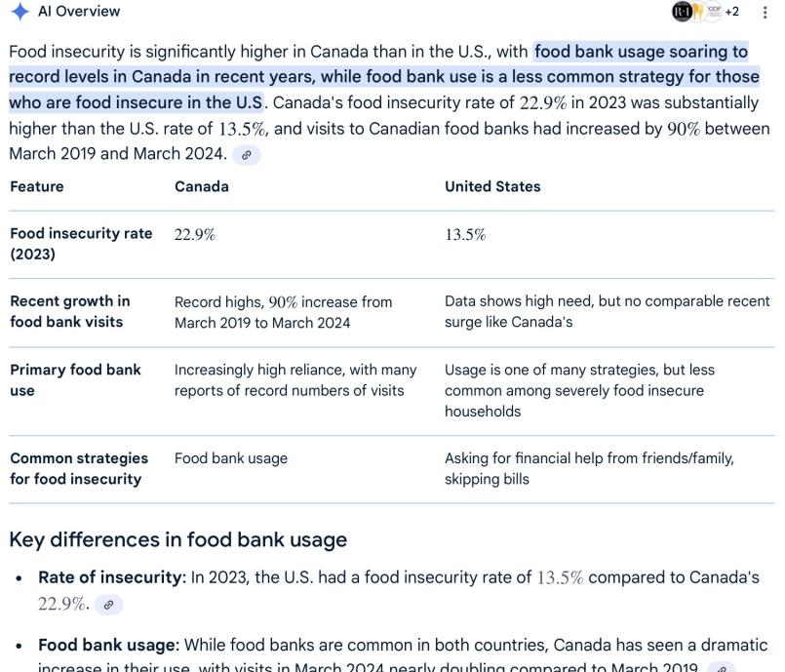This screenshot has width=785, height=672.
Task: Click the link chip after 'March 2019'
Action: coord(721,667)
